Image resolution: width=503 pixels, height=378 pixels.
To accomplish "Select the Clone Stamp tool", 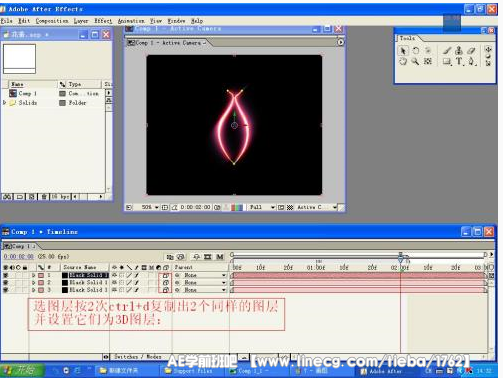I will [459, 51].
